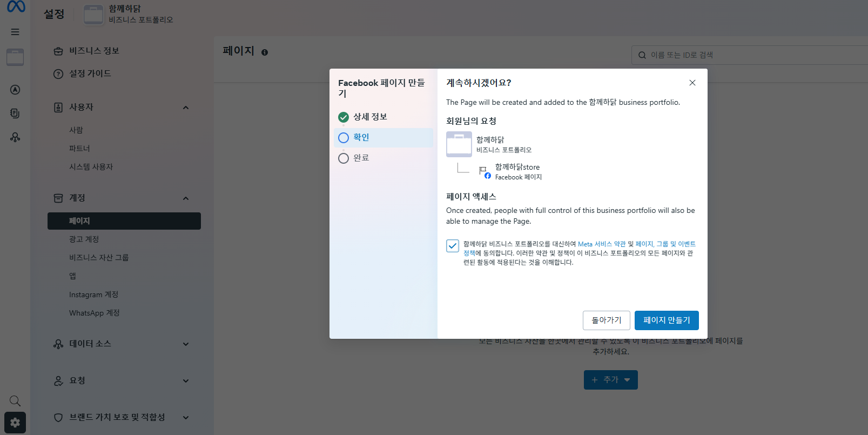Click the 함께하닭store page flag icon
This screenshot has height=435, width=868.
coord(484,172)
